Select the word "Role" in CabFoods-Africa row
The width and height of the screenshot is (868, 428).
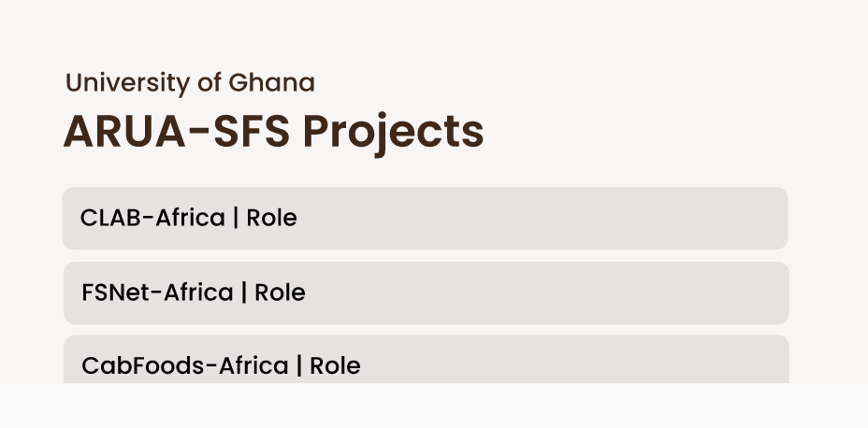point(335,365)
